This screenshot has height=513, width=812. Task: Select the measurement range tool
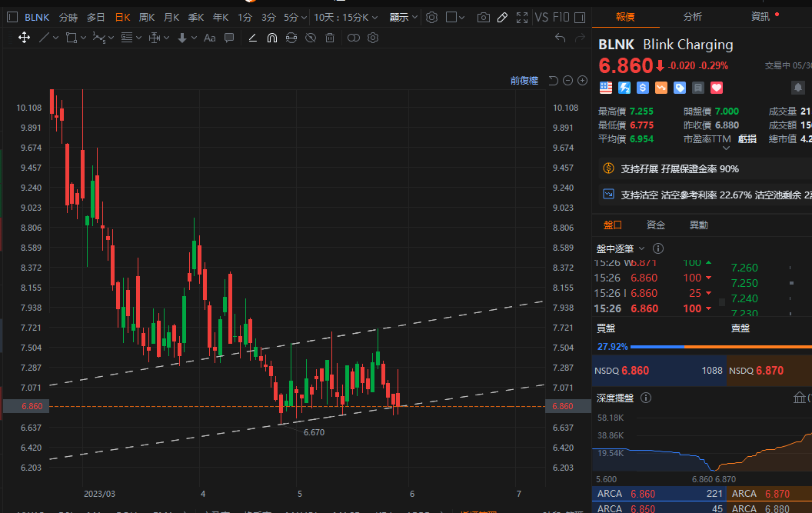click(x=155, y=38)
